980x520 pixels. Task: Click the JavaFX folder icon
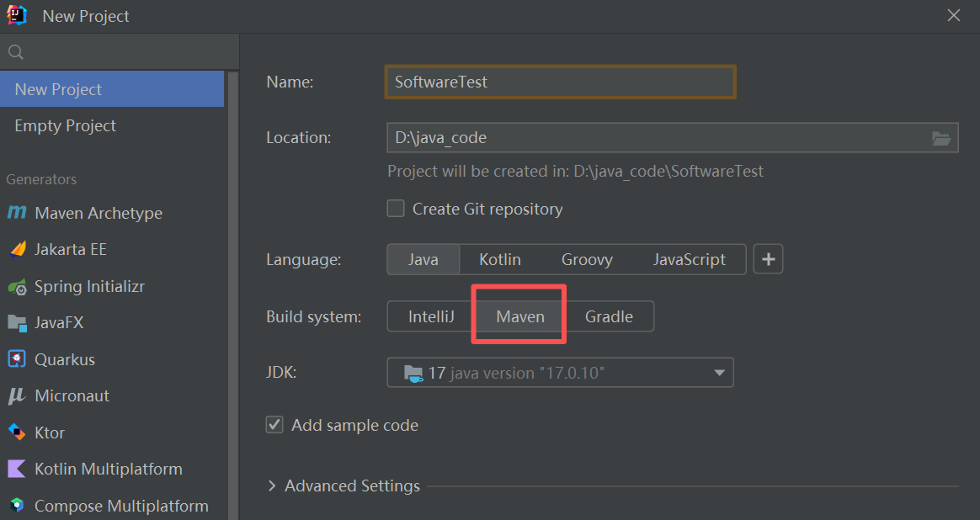tap(17, 323)
